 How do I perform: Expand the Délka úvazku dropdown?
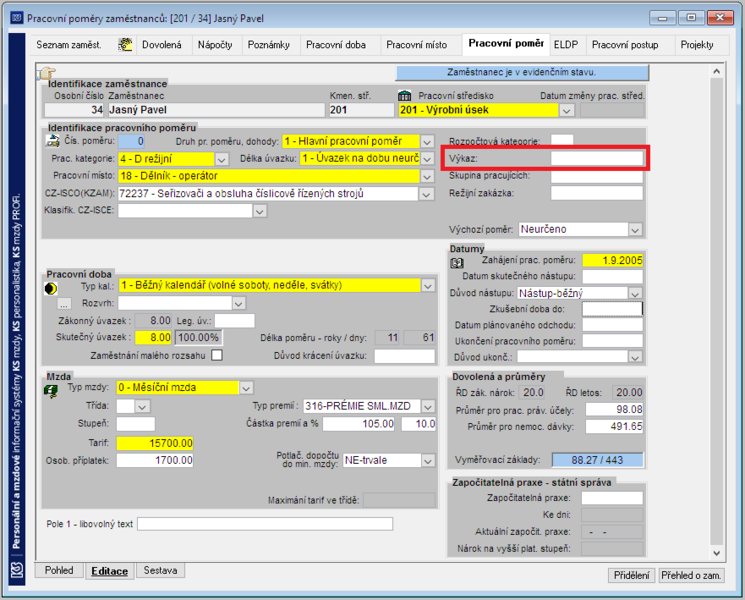click(427, 159)
